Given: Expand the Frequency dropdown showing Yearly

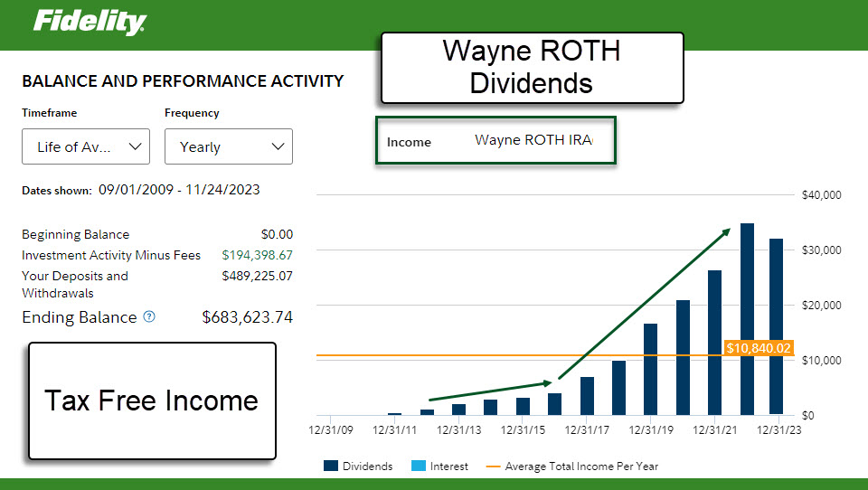Looking at the screenshot, I should tap(228, 146).
